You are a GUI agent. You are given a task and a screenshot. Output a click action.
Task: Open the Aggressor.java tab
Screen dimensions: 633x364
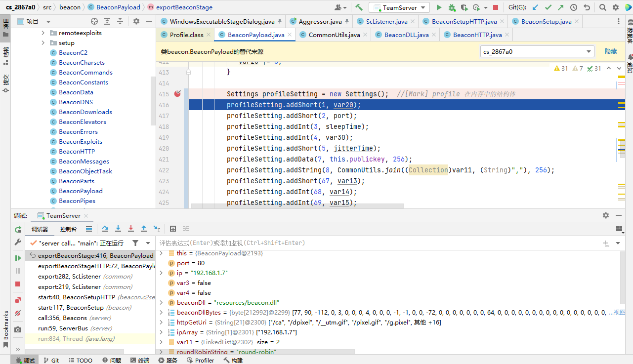320,21
